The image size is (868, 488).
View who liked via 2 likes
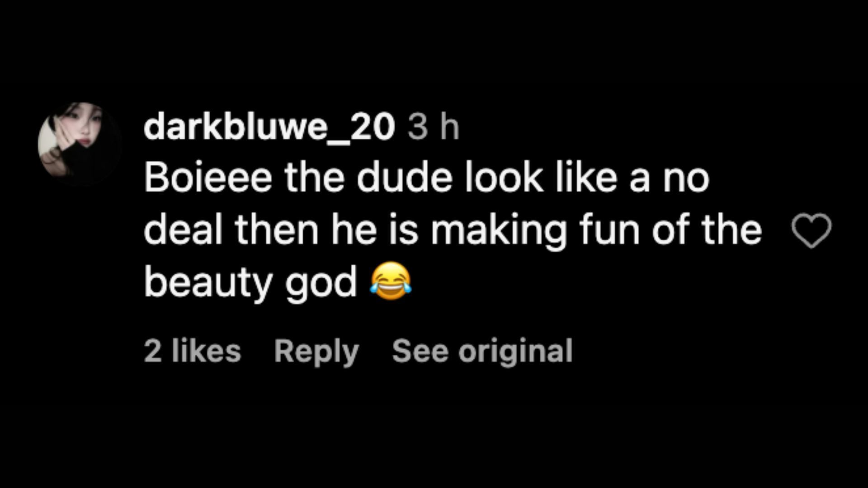point(192,351)
